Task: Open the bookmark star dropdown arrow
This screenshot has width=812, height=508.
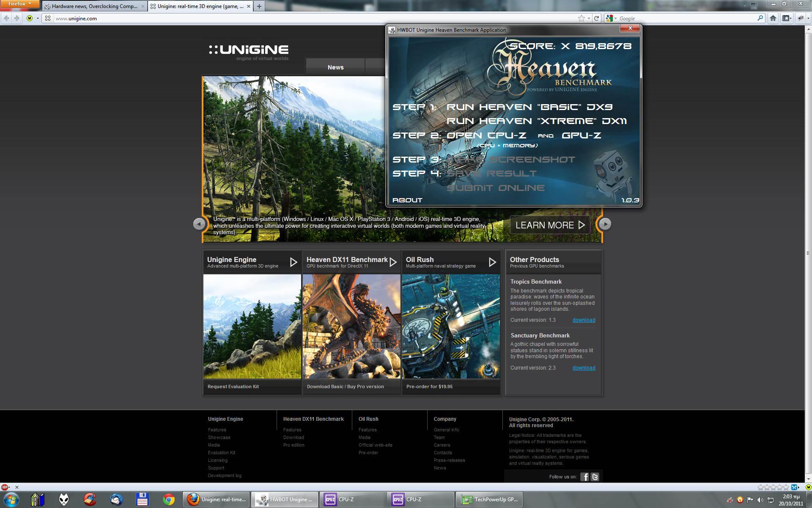Action: point(589,18)
